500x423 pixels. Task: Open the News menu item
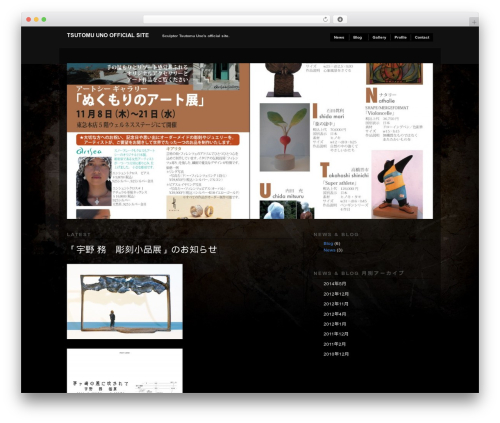tap(339, 37)
